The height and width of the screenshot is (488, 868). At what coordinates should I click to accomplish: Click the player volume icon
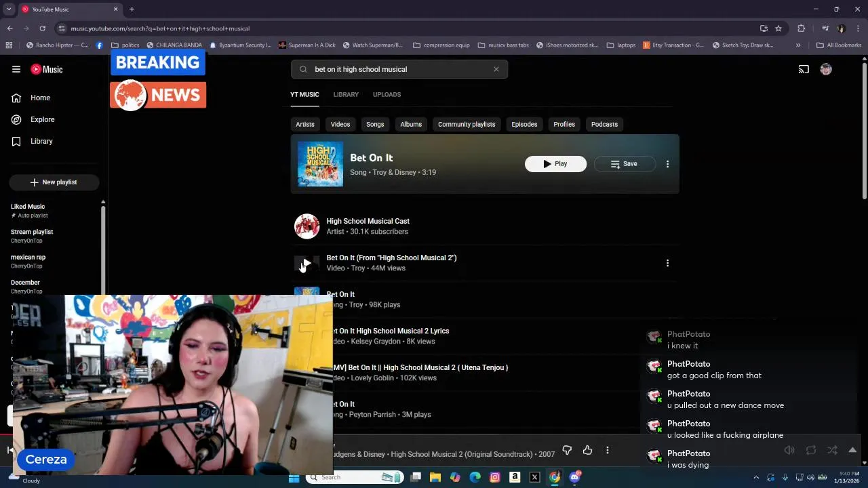pos(789,450)
